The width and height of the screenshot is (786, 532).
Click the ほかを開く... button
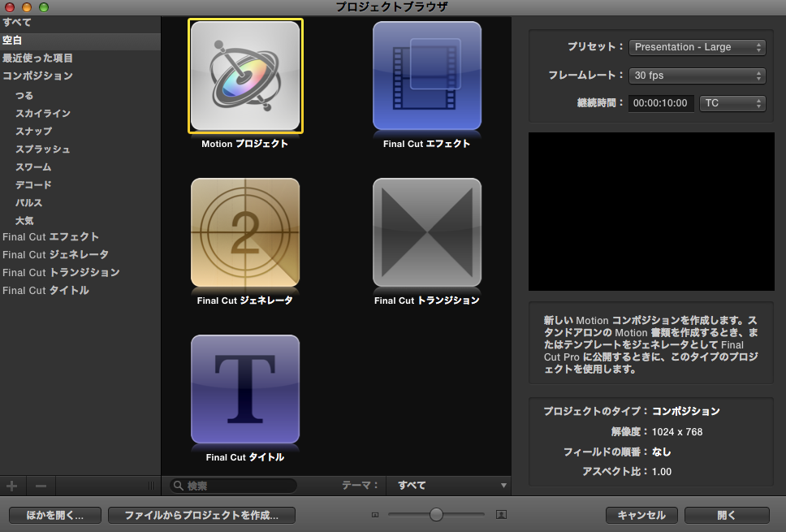pyautogui.click(x=55, y=515)
